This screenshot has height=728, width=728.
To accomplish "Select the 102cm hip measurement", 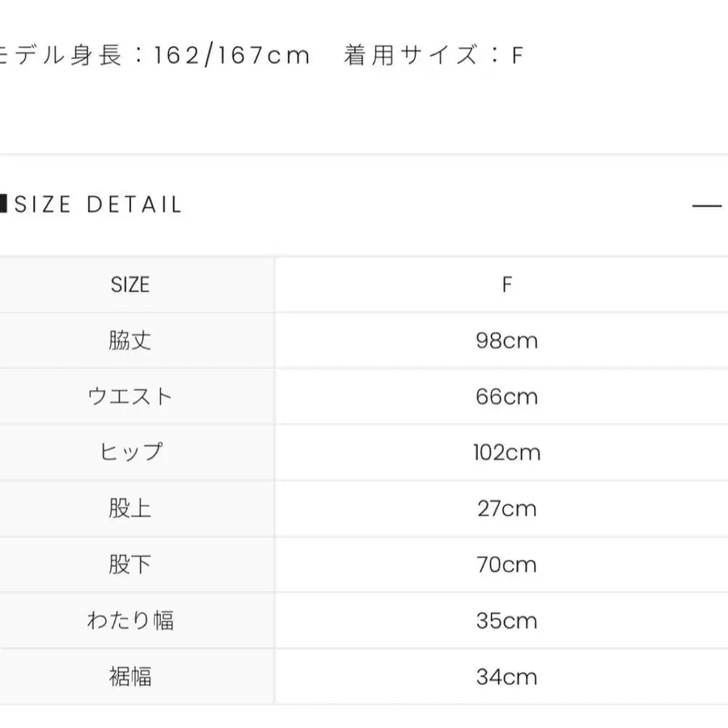I will pos(507,452).
